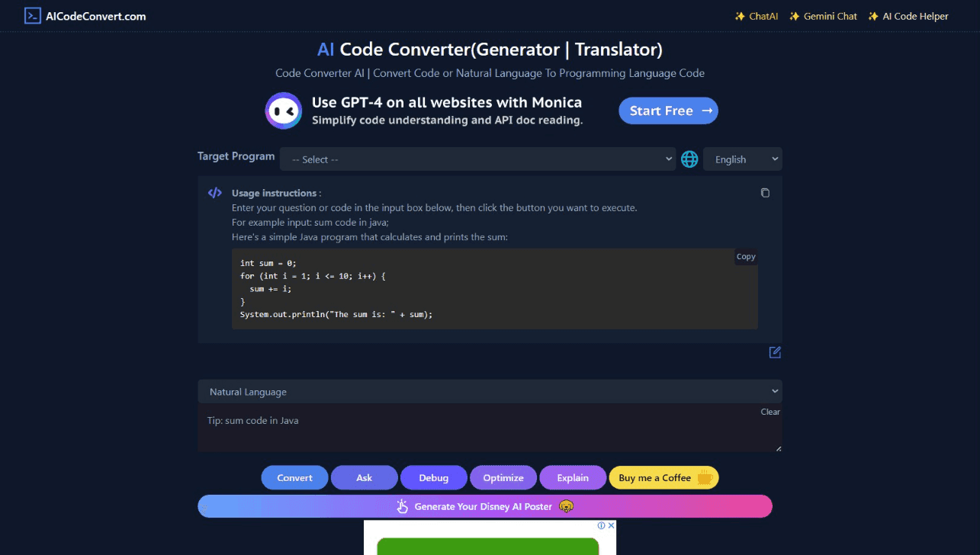This screenshot has height=555, width=980.
Task: Click the Debug button
Action: (433, 478)
